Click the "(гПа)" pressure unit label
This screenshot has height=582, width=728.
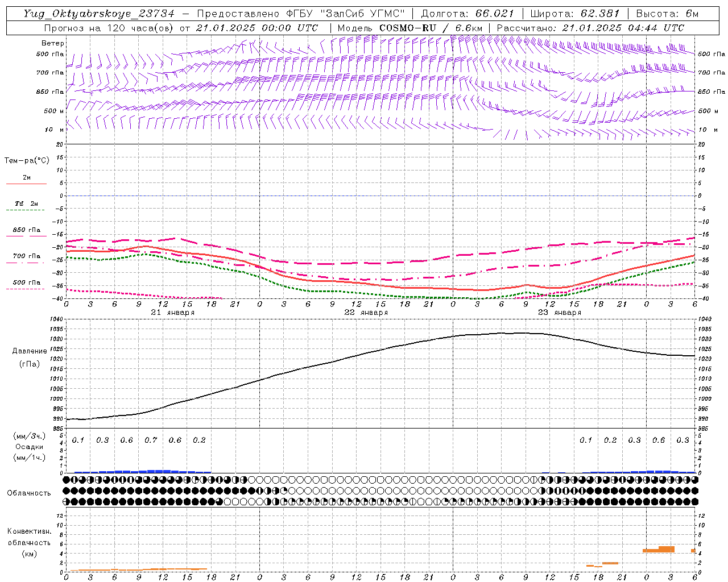tap(30, 364)
